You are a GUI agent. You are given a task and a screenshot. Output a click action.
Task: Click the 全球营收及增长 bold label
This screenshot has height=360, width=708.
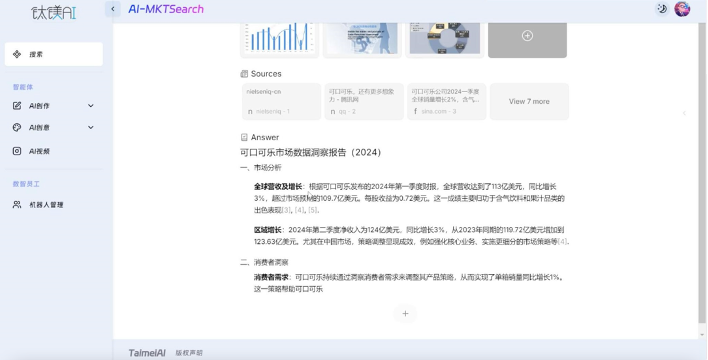pyautogui.click(x=278, y=187)
